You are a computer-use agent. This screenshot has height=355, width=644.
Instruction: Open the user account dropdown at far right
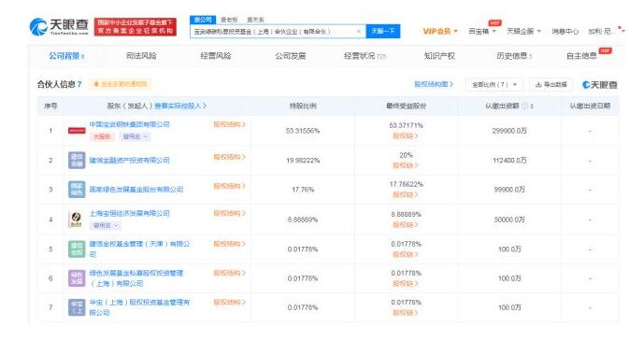coord(607,31)
